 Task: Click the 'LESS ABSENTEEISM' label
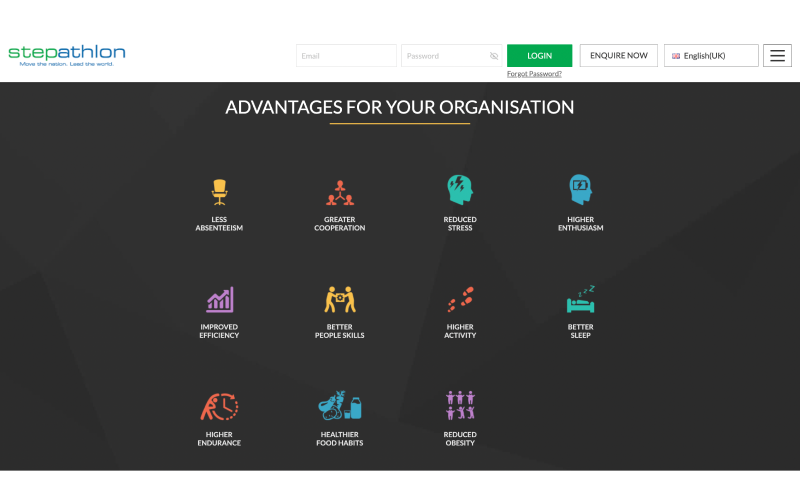(x=219, y=224)
